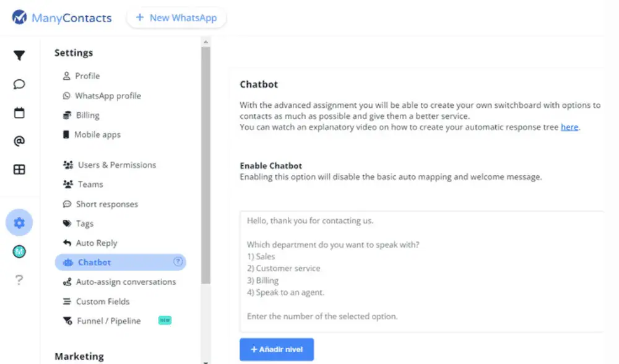Click the round M avatar icon
Screen dimensions: 619x364
tap(19, 251)
